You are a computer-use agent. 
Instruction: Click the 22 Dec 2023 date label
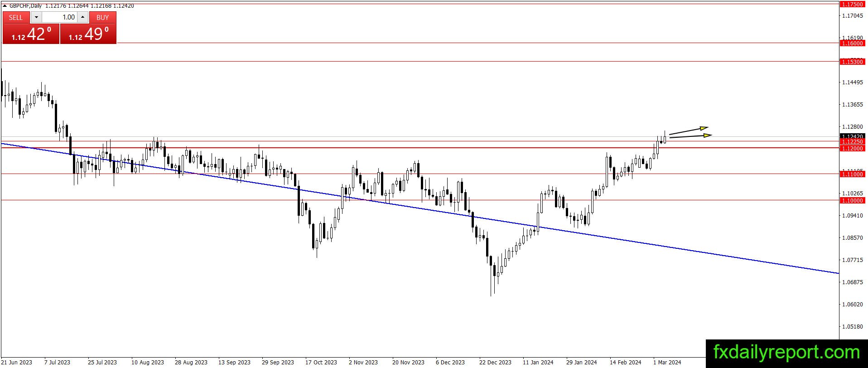(x=495, y=362)
